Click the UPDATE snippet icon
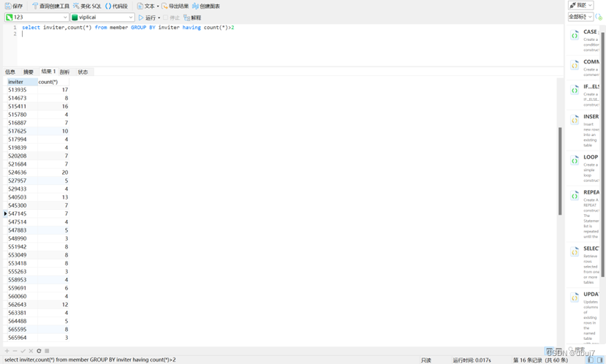The height and width of the screenshot is (364, 606). tap(575, 298)
